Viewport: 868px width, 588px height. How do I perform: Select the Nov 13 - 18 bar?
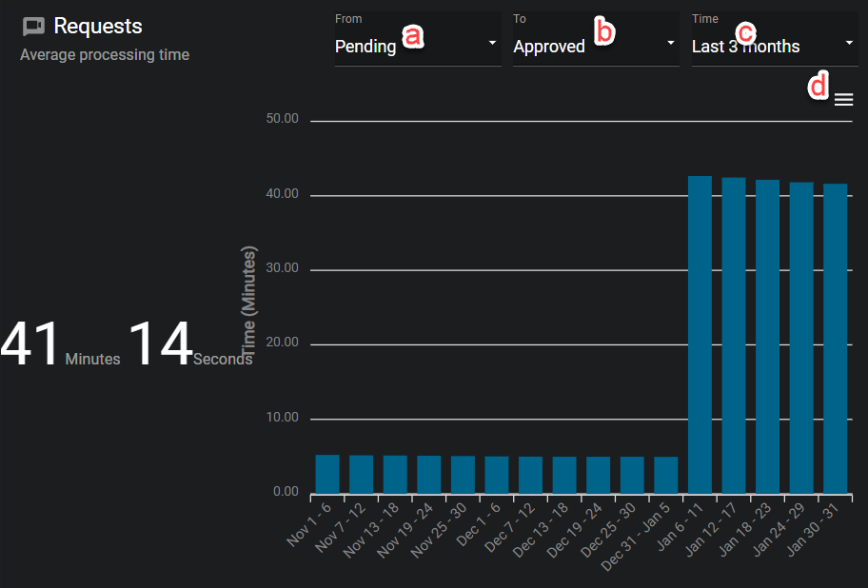(x=395, y=474)
